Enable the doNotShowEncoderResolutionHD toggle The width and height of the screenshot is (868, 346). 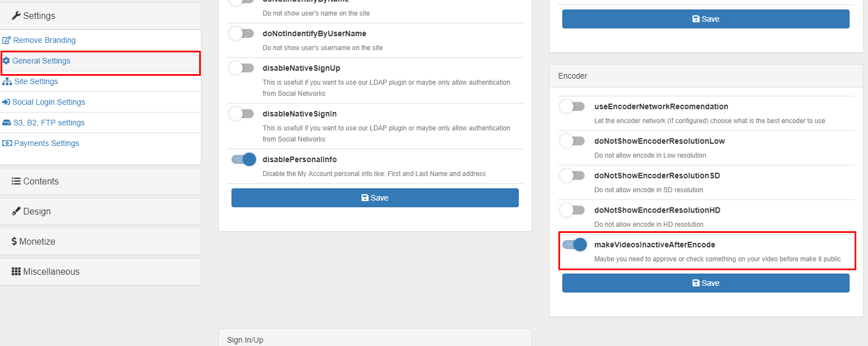(572, 210)
